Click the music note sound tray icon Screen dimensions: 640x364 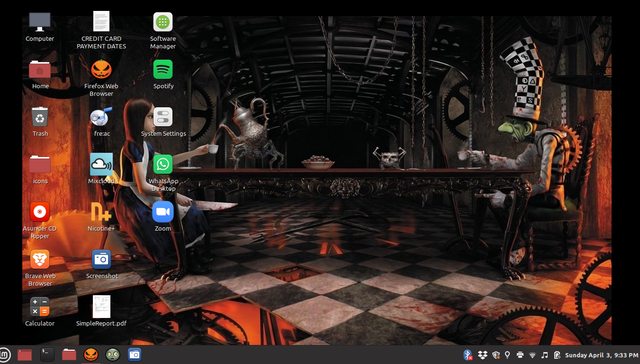pyautogui.click(x=544, y=355)
